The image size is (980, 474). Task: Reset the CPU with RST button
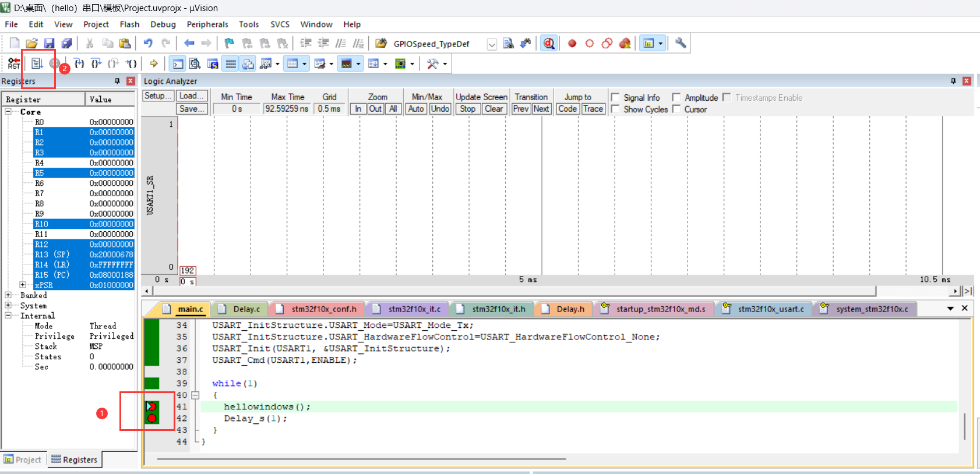pos(14,63)
